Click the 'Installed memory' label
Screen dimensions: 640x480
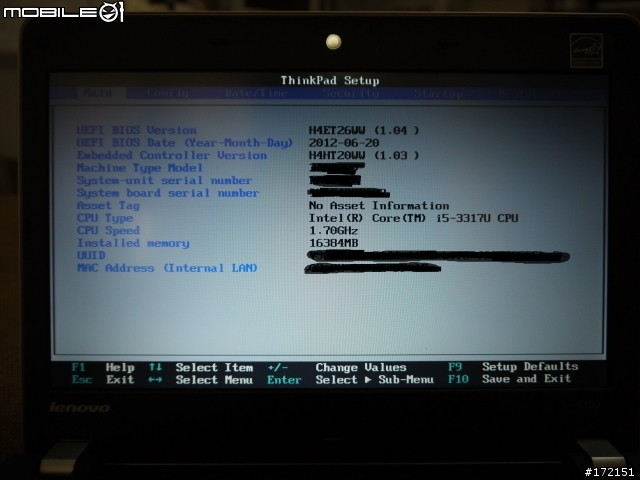click(x=133, y=243)
